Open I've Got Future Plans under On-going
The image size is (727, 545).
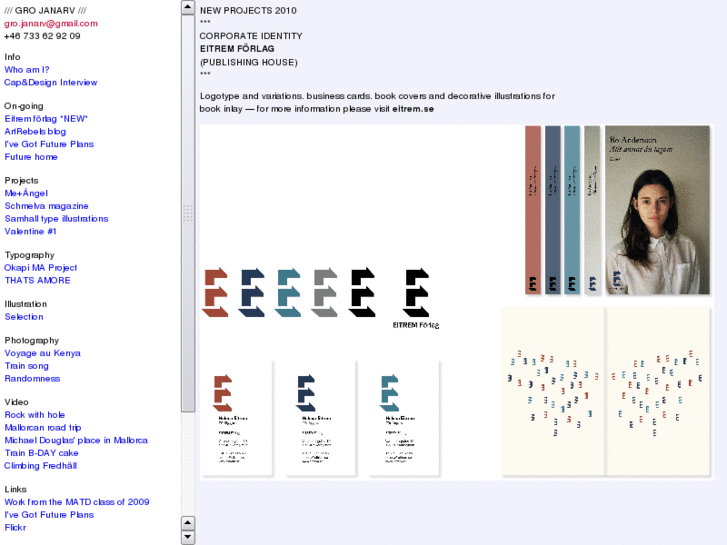(49, 144)
